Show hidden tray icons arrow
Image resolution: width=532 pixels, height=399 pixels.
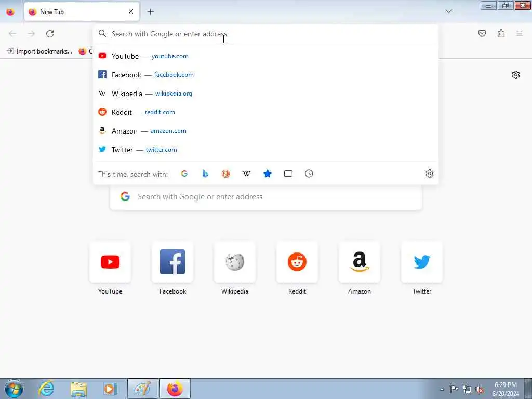[x=442, y=389]
